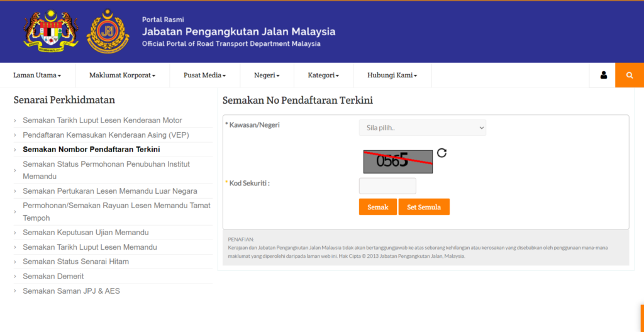Viewport: 644px width, 332px height.
Task: Open Semakan Keputusan Ujian Memandu
Action: pos(86,233)
